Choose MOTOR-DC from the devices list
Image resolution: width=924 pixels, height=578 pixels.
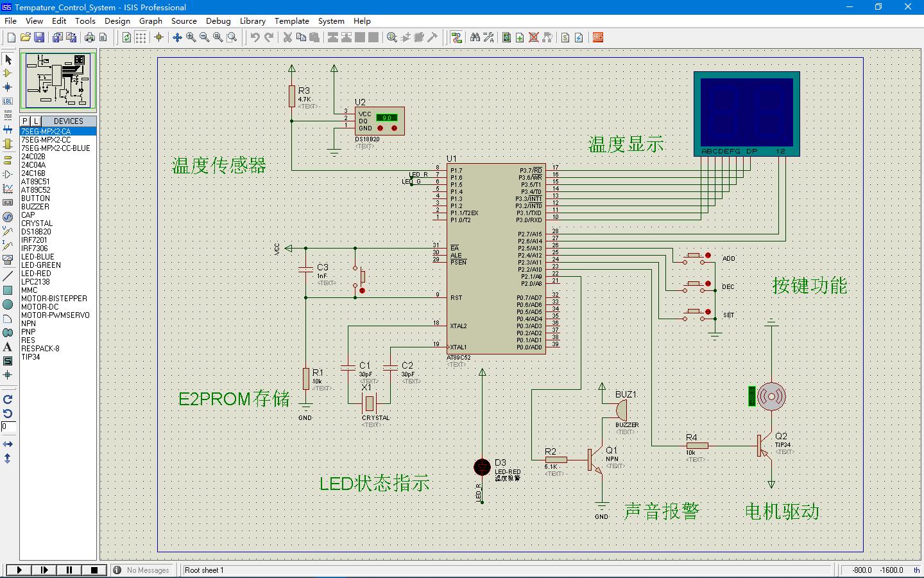point(40,307)
